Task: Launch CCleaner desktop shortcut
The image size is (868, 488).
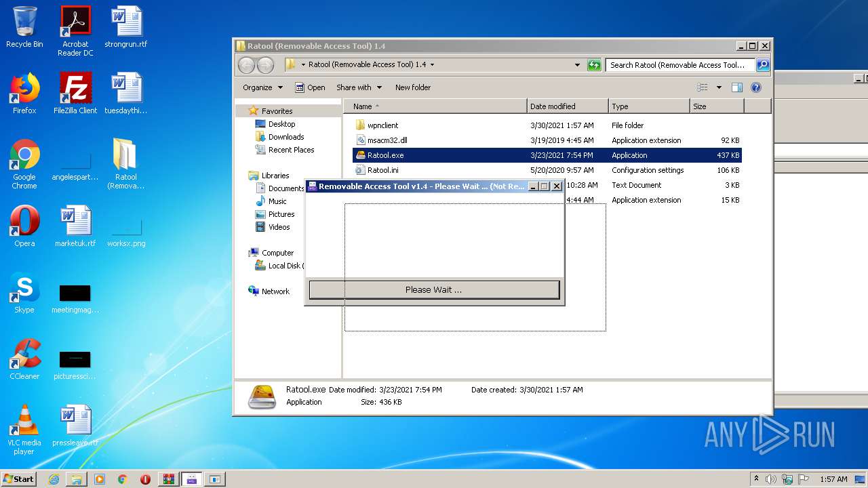Action: pos(24,359)
